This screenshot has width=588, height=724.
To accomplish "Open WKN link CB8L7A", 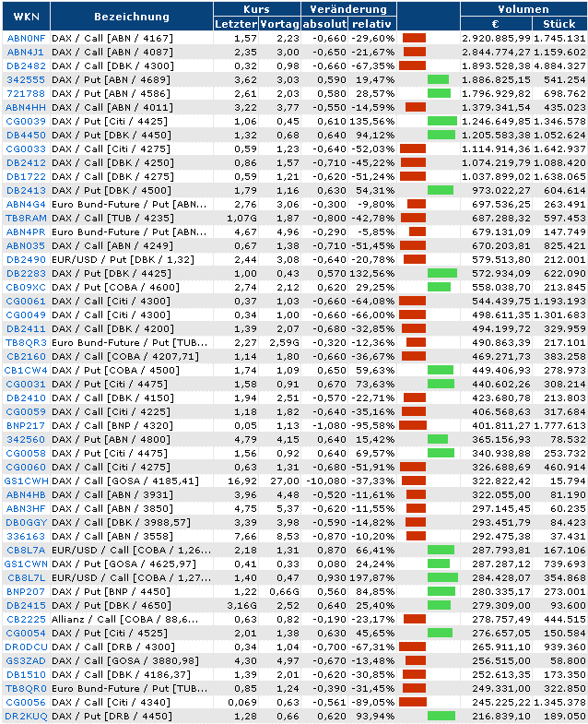I will point(26,551).
